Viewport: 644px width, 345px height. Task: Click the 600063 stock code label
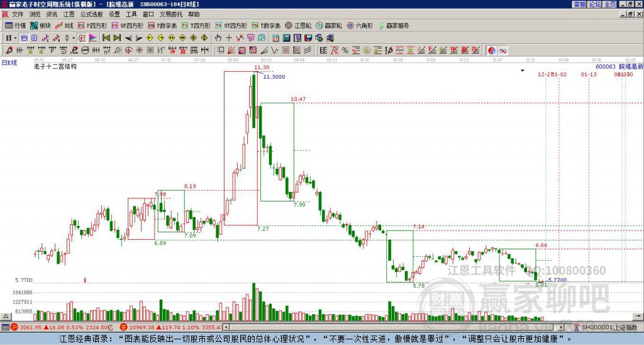click(x=606, y=67)
